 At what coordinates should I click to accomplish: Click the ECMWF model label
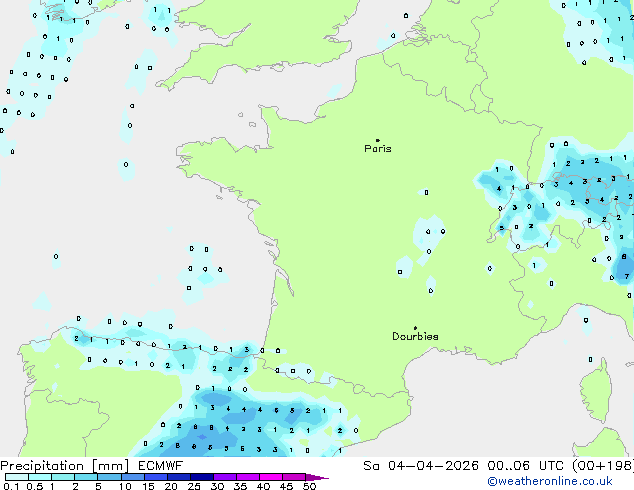tap(161, 466)
